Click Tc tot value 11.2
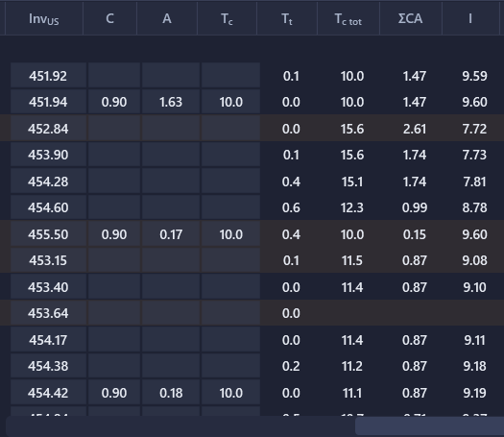This screenshot has width=504, height=437. (x=352, y=366)
